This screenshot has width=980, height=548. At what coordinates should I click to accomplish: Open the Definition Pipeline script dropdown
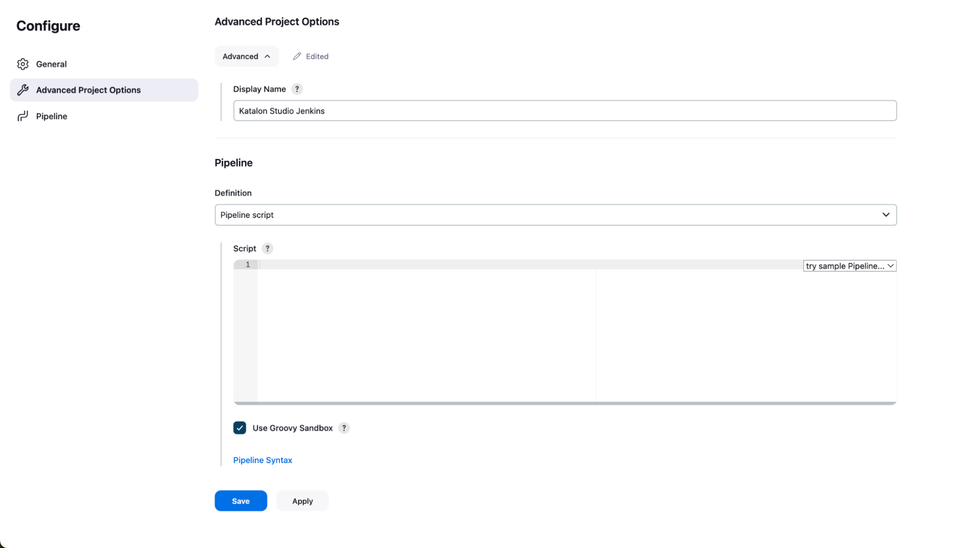click(x=556, y=215)
